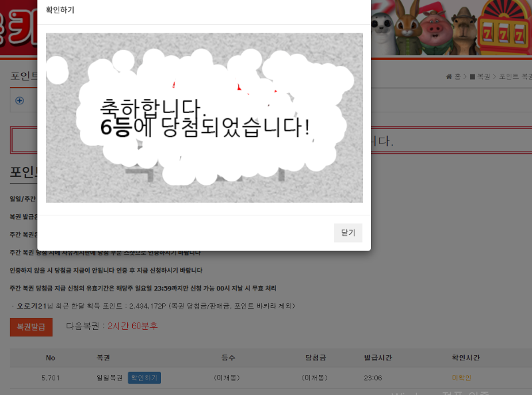Click the 일일복권 label in table row
532x395 pixels.
(110, 378)
